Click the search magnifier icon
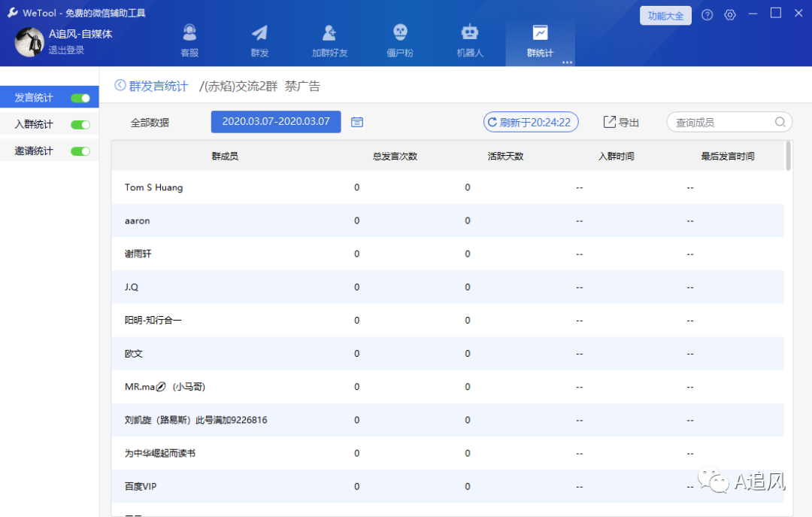The height and width of the screenshot is (517, 812). (x=780, y=122)
